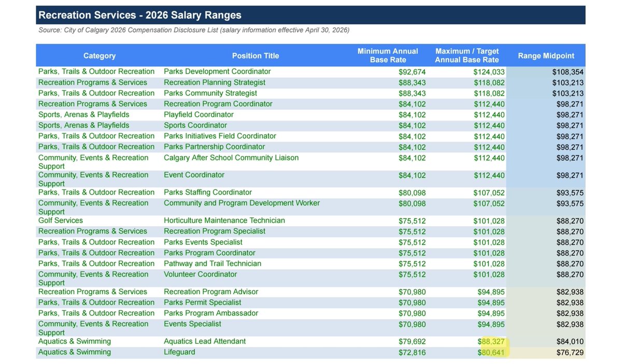
Task: Click the $124,033 maximum rate cell
Action: tap(489, 72)
